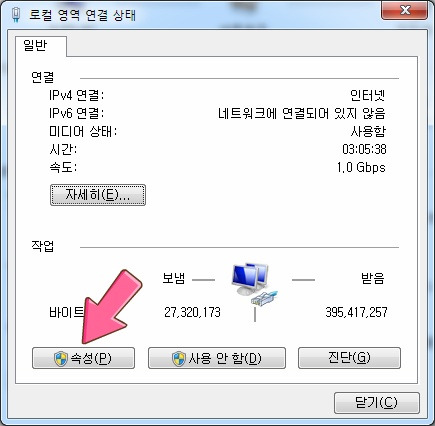Close the dialog using 닫기(C) button
The image size is (435, 426).
tap(377, 403)
